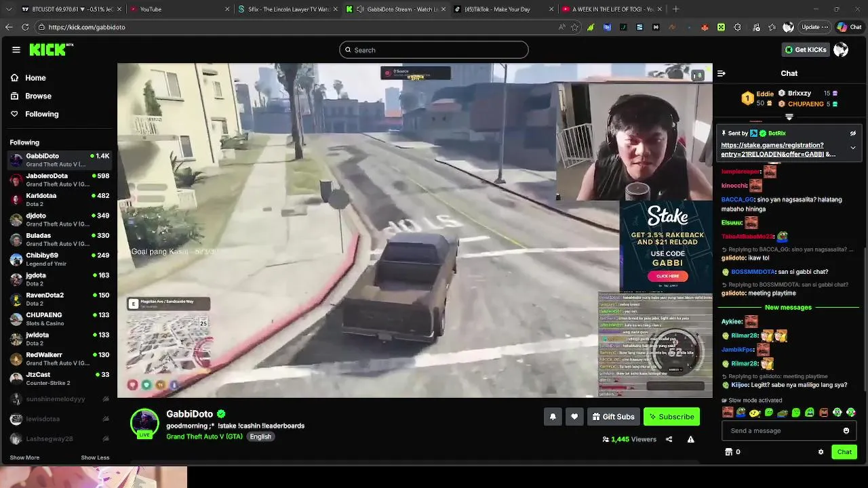Viewport: 868px width, 488px height.
Task: Hide the pinned BotRix message
Action: (x=853, y=134)
